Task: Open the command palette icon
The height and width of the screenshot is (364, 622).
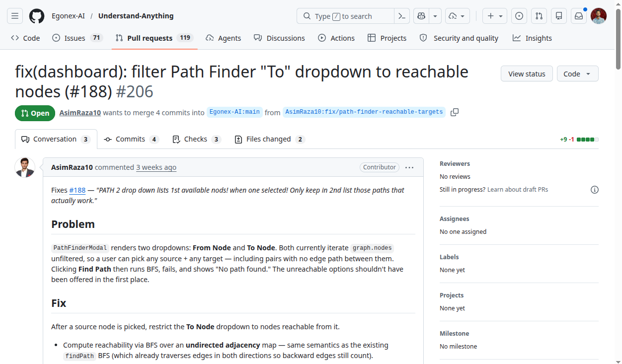Action: pos(402,16)
